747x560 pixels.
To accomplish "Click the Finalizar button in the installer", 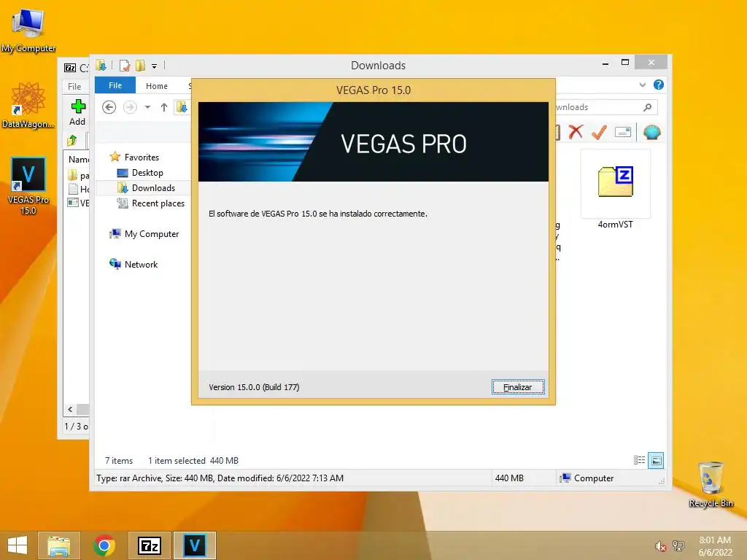I will pyautogui.click(x=518, y=387).
